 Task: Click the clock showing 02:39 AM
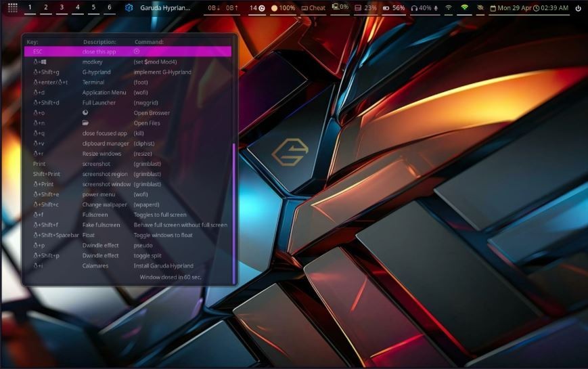pos(551,7)
